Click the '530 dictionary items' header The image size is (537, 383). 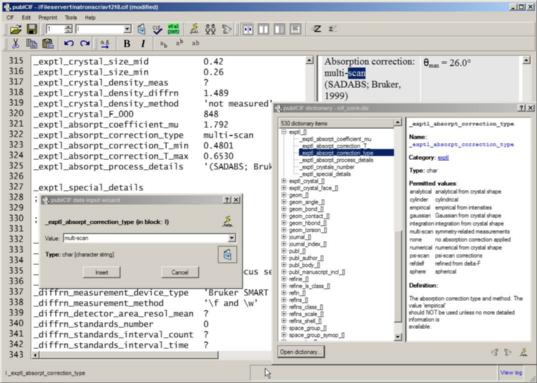pos(336,123)
